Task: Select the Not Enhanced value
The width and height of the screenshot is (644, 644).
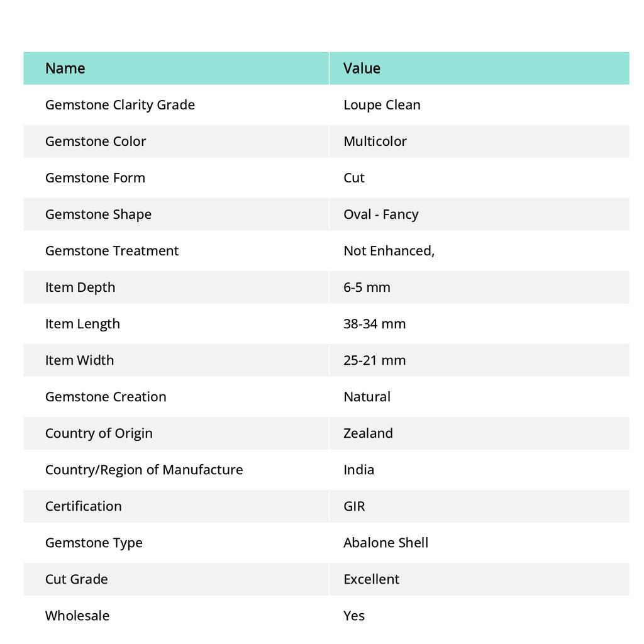Action: (x=389, y=250)
